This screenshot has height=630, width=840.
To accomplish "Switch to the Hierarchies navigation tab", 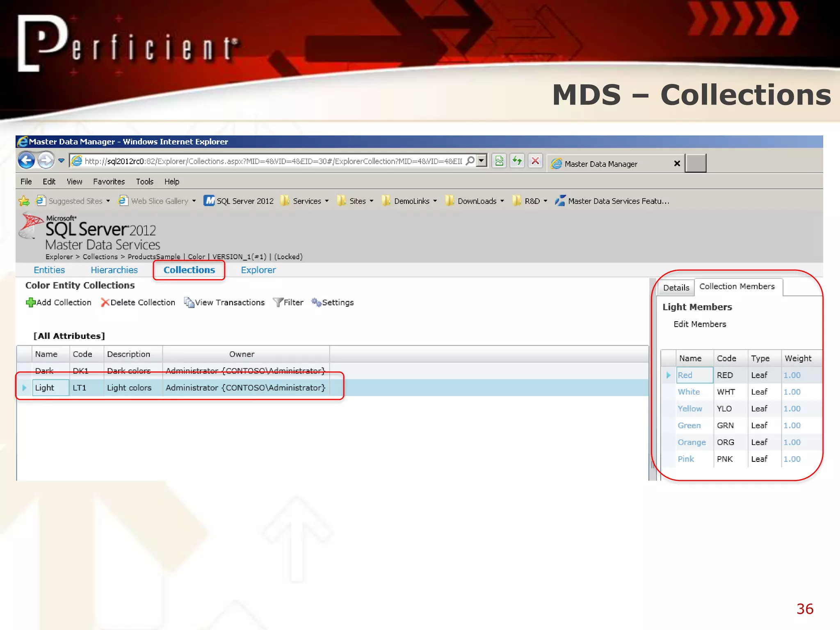I will 114,270.
